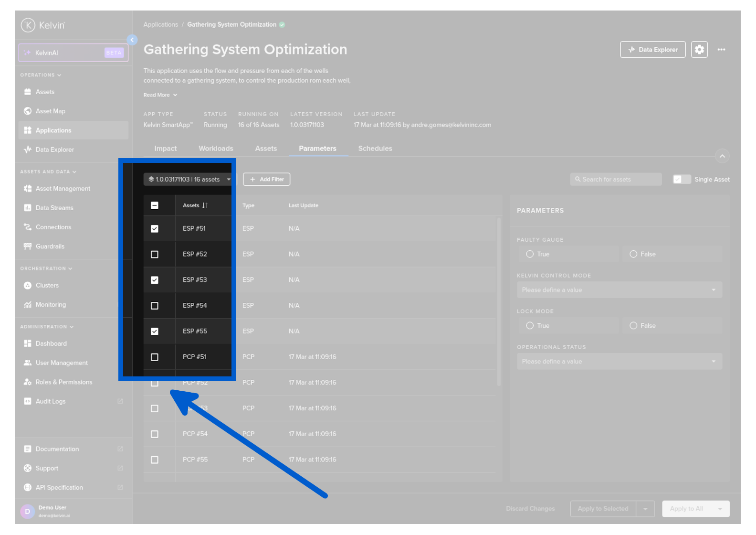Go to Guardrails in sidebar

click(50, 246)
